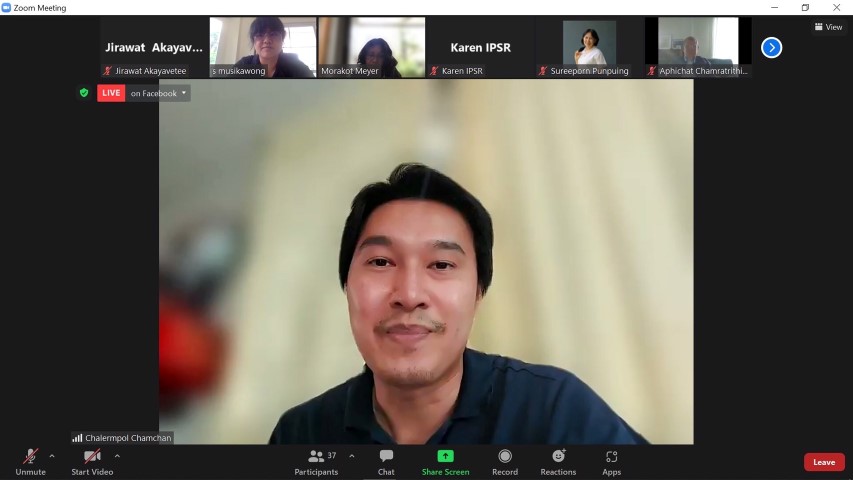Toggle Start Video camera on
853x480 pixels.
pyautogui.click(x=92, y=461)
